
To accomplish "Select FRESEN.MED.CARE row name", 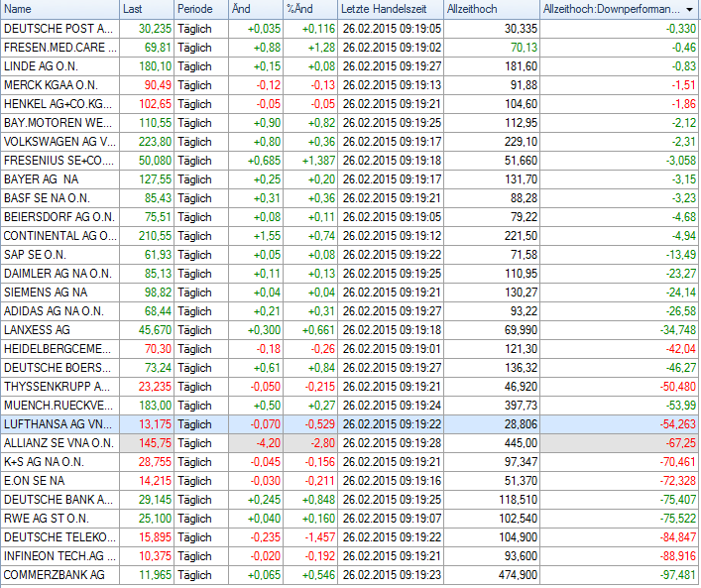I will (59, 48).
